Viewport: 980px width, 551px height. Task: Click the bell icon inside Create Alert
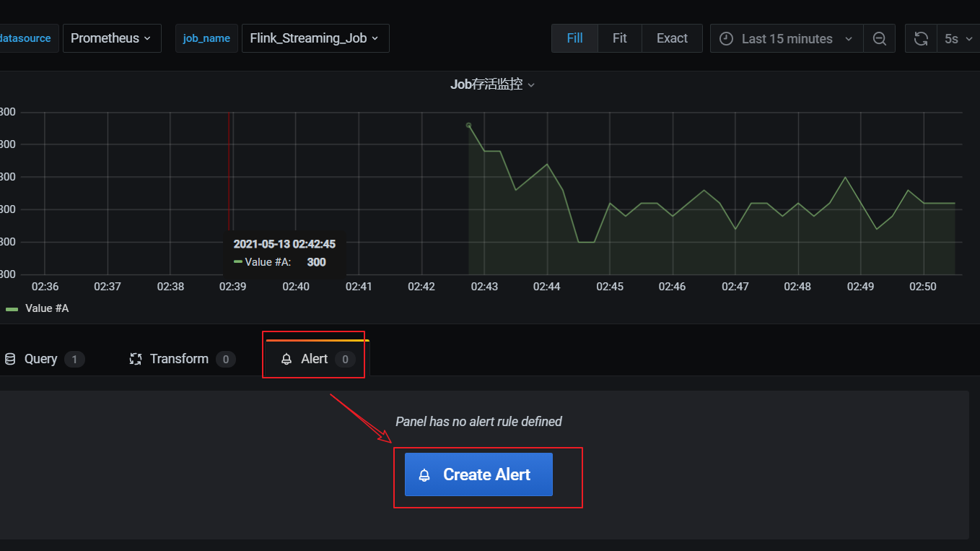(424, 475)
